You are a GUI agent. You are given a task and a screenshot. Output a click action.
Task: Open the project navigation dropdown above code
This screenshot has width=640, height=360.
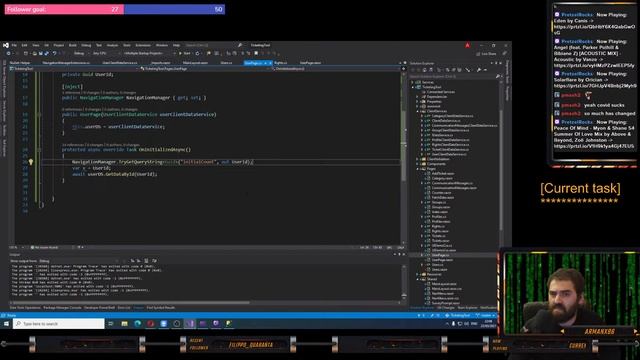73,69
